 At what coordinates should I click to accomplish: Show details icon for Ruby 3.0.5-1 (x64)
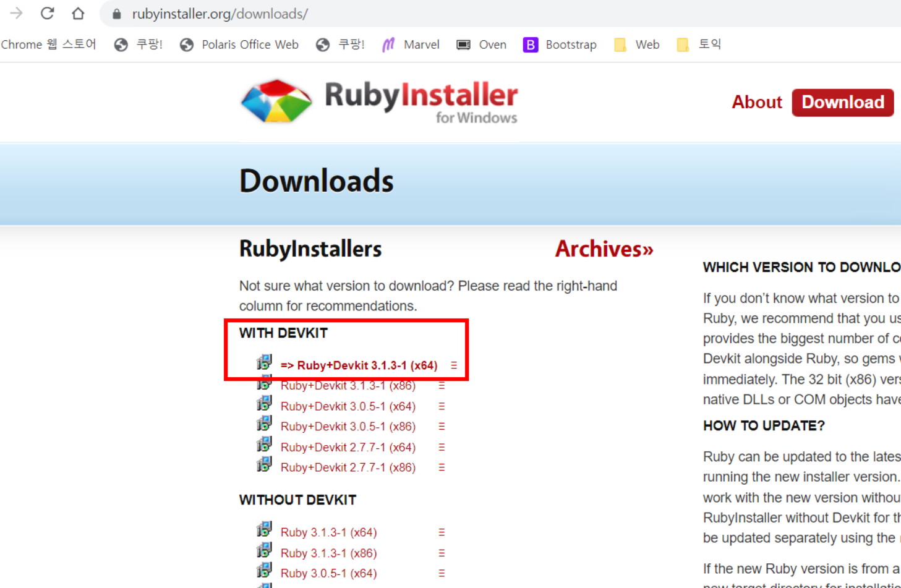pos(442,574)
